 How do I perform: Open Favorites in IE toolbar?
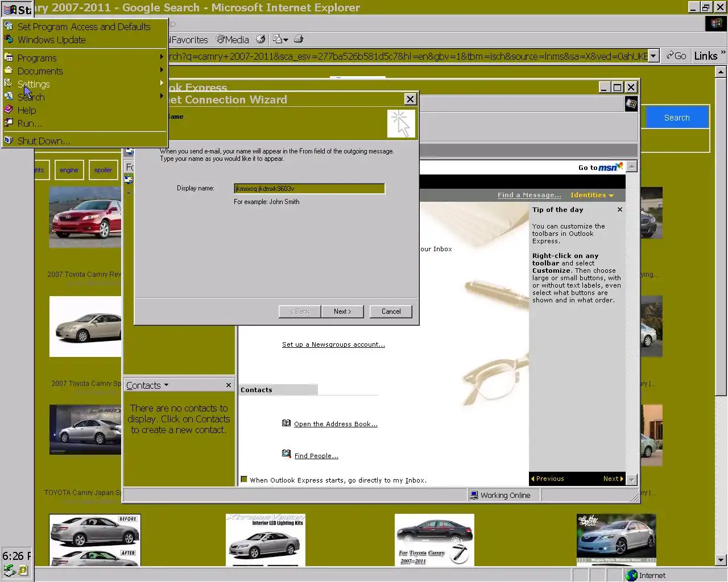[x=188, y=40]
